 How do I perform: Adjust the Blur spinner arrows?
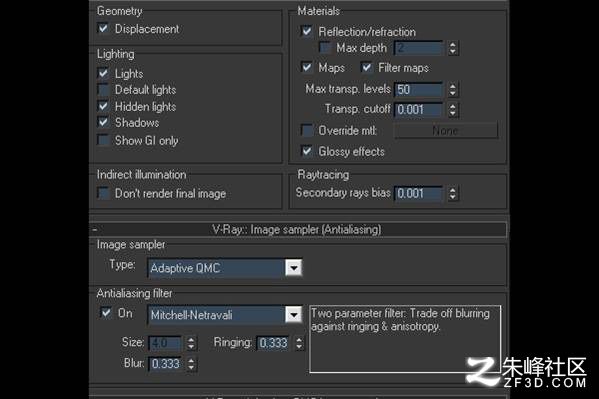tap(191, 364)
